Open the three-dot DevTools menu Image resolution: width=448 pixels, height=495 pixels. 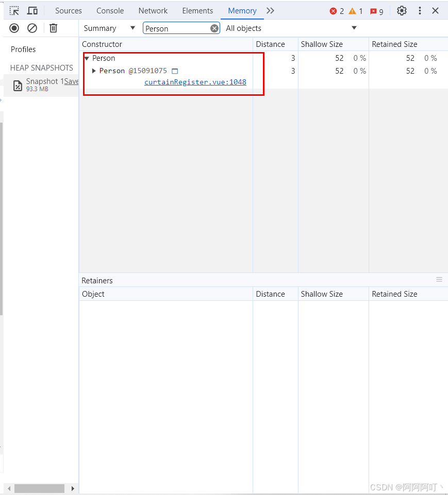point(420,10)
